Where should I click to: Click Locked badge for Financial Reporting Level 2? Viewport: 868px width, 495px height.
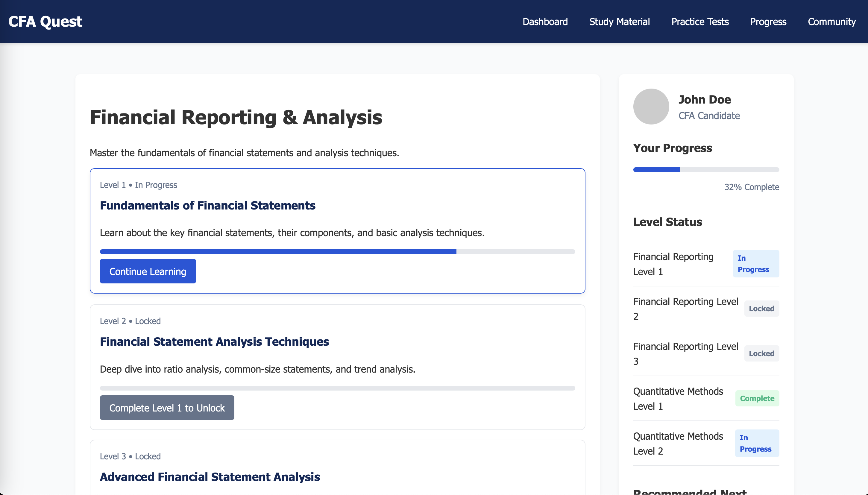click(x=761, y=308)
